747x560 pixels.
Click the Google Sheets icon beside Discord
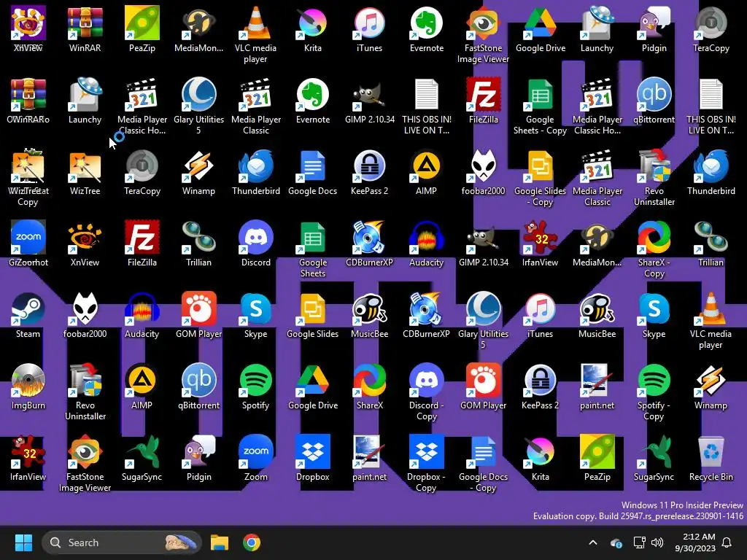tap(312, 249)
